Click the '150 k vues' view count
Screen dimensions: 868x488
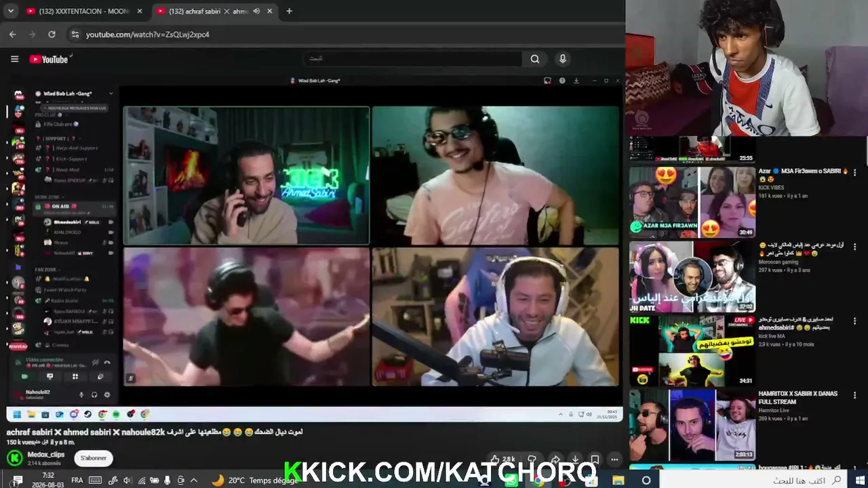tap(20, 442)
